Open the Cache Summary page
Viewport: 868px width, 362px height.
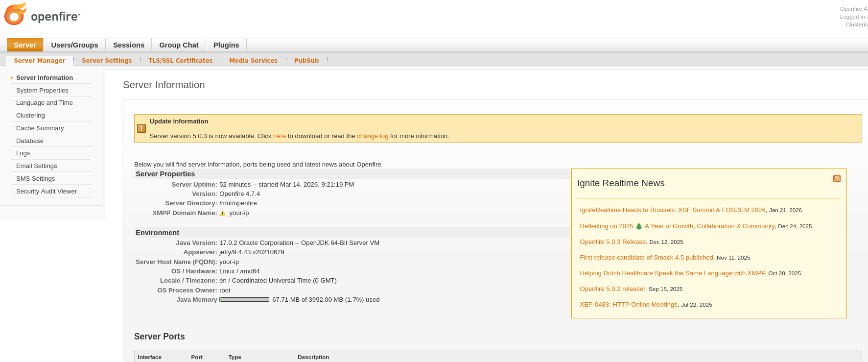coord(40,128)
